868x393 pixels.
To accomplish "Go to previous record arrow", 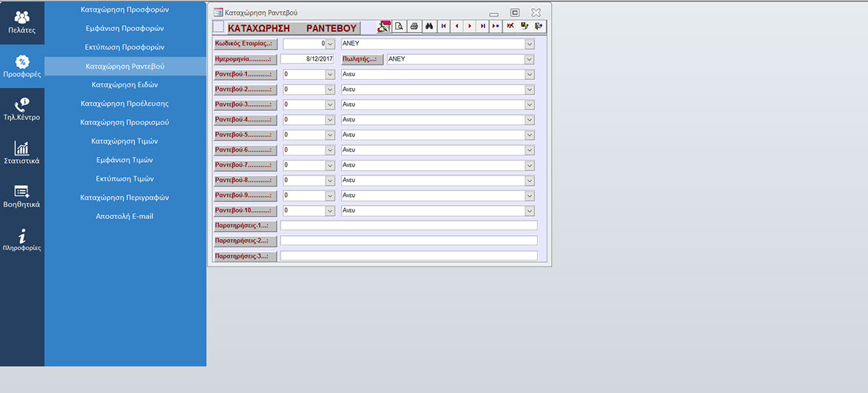I will point(457,26).
